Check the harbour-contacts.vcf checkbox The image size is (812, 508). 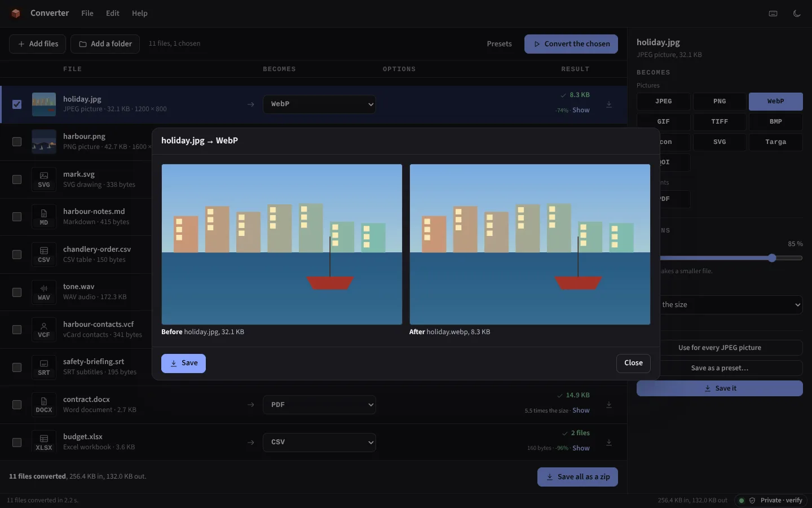click(x=17, y=330)
